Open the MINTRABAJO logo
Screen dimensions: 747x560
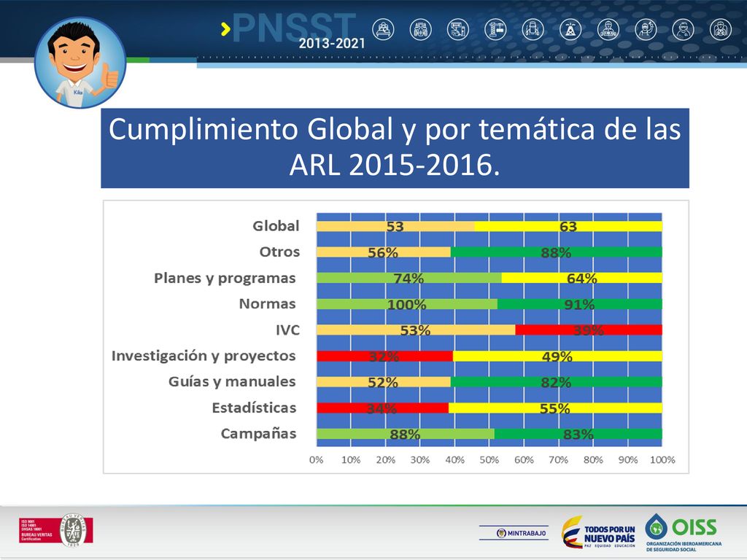click(x=514, y=533)
